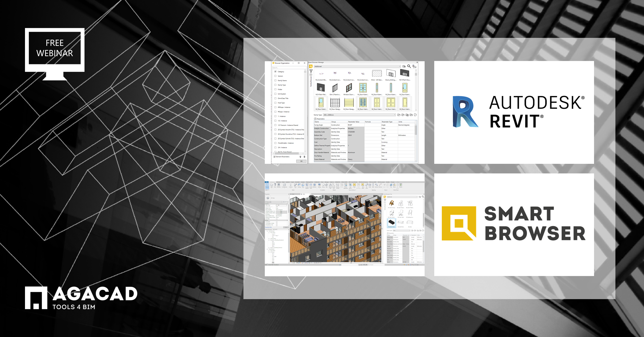
Task: Switch to the Massing & Site ribbon tab
Action: click(309, 182)
